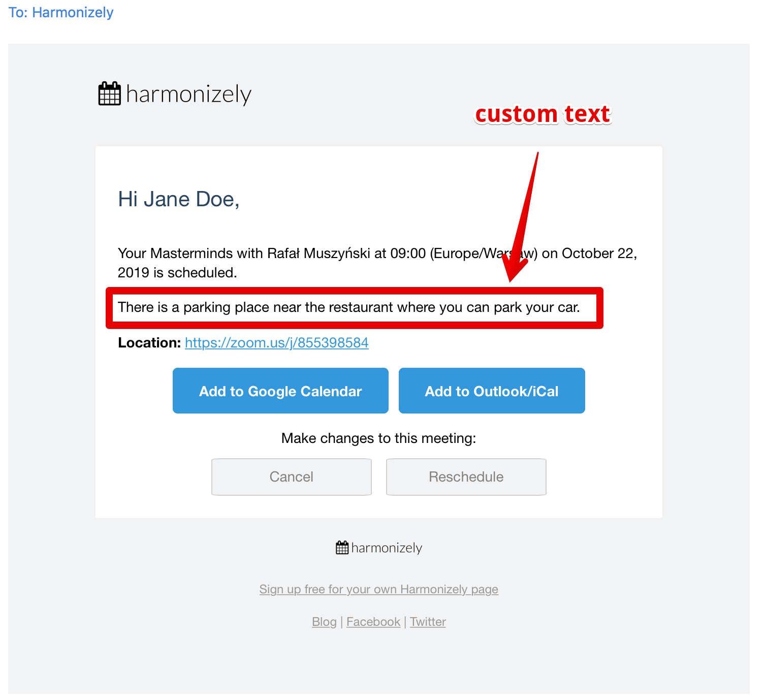Screen dimensions: 765x700
Task: Open the Blog footer link
Action: pyautogui.click(x=325, y=622)
